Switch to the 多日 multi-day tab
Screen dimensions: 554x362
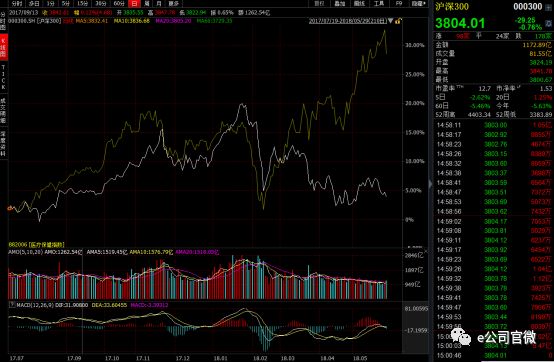pos(34,4)
